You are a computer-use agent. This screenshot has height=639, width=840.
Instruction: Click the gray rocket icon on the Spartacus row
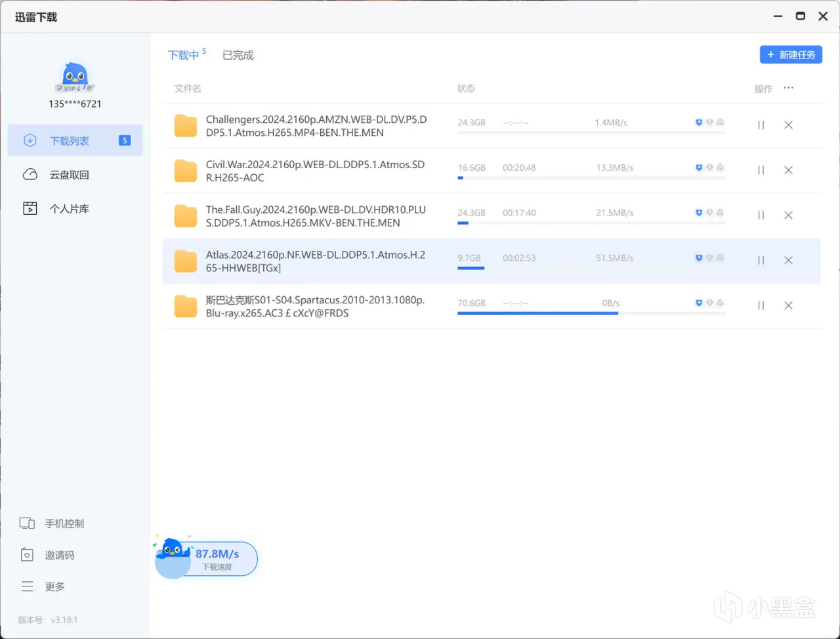coord(720,303)
